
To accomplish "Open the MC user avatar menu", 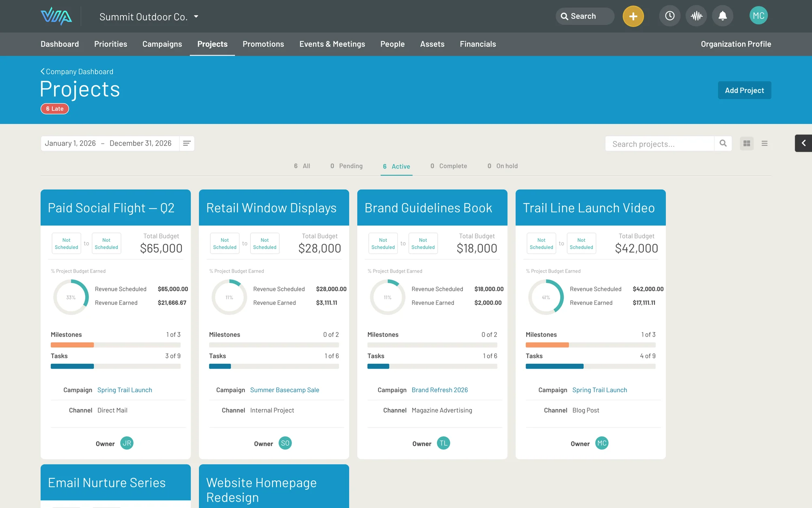I will click(x=758, y=16).
